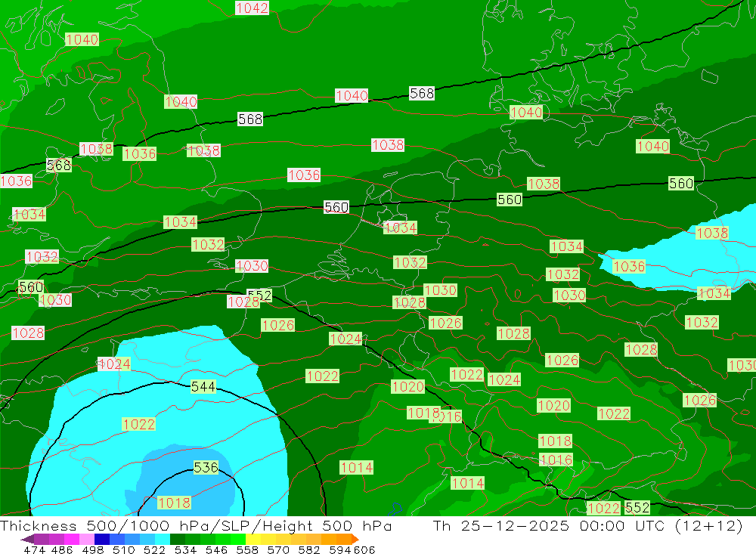Viewport: 756px width, 554px height.
Task: Click the orange right arrow of legend
Action: tap(355, 539)
